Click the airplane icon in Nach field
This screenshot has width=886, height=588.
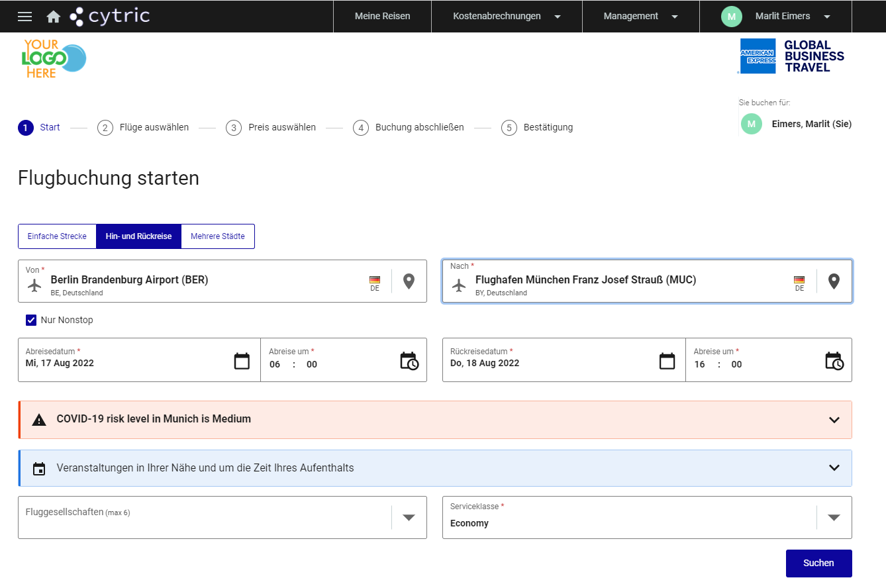click(459, 285)
